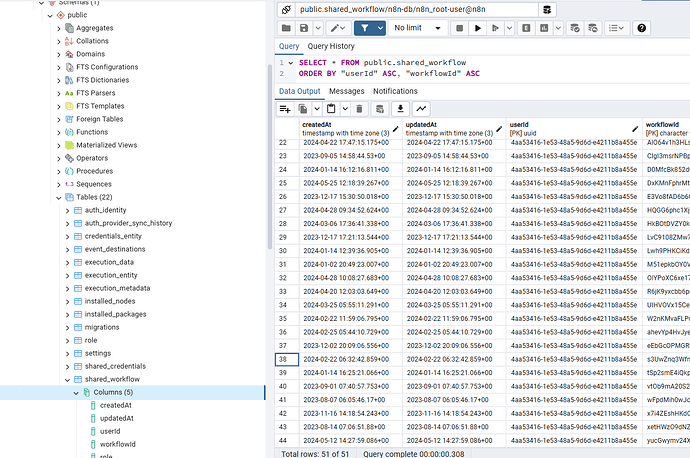Open the No limit rows dropdown
This screenshot has height=458, width=690.
coord(417,28)
